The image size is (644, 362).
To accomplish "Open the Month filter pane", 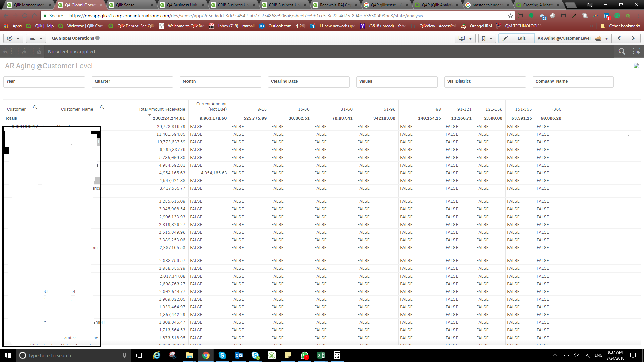I will coord(220,81).
